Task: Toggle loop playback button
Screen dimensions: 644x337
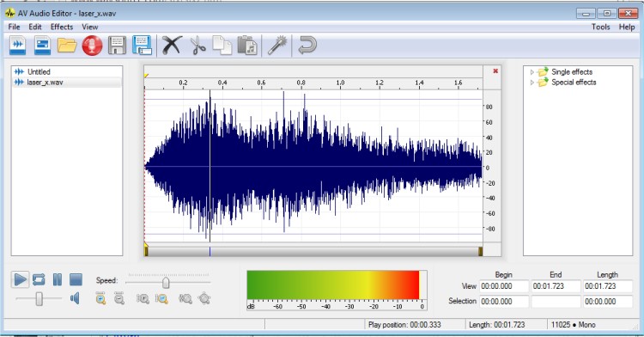Action: (x=39, y=280)
